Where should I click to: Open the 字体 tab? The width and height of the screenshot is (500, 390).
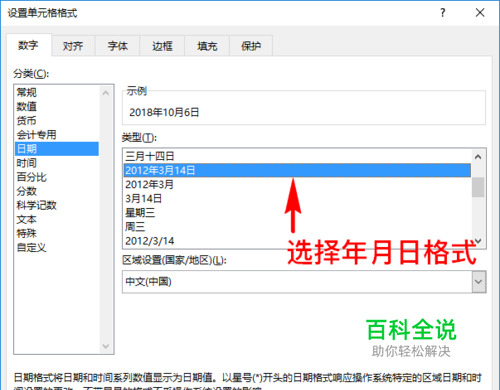(118, 46)
